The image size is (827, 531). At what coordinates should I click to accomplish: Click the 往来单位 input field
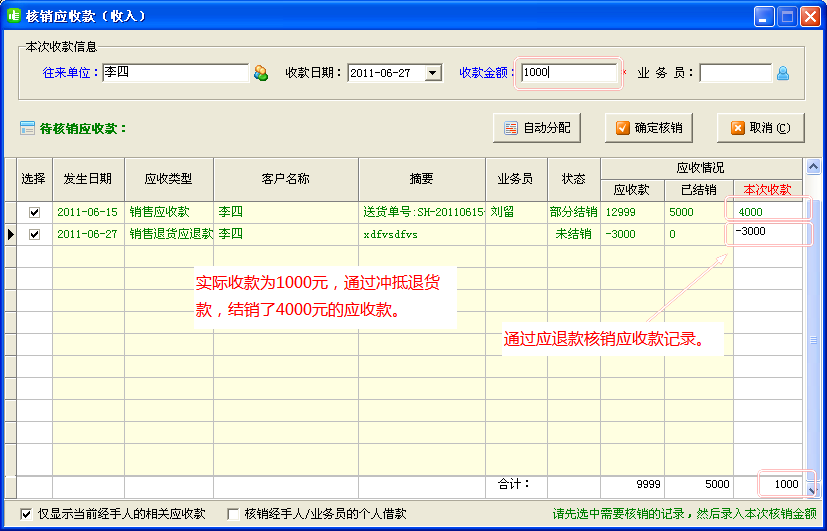175,73
